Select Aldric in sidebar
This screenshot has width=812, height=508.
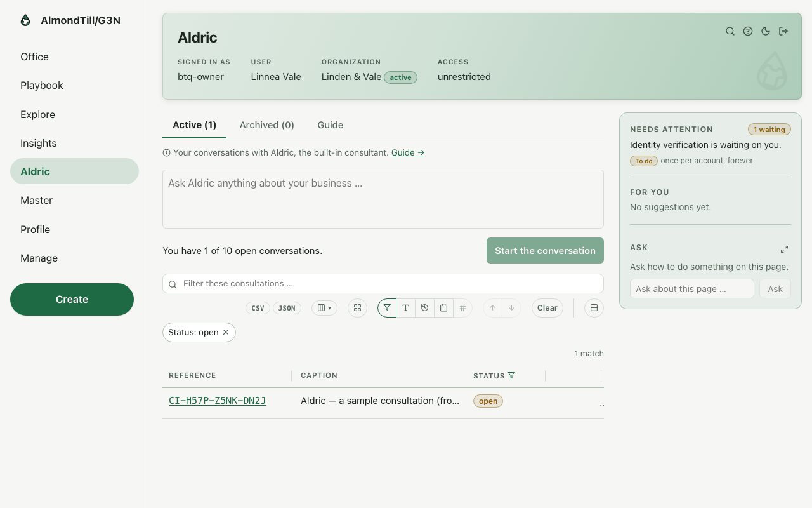point(74,171)
